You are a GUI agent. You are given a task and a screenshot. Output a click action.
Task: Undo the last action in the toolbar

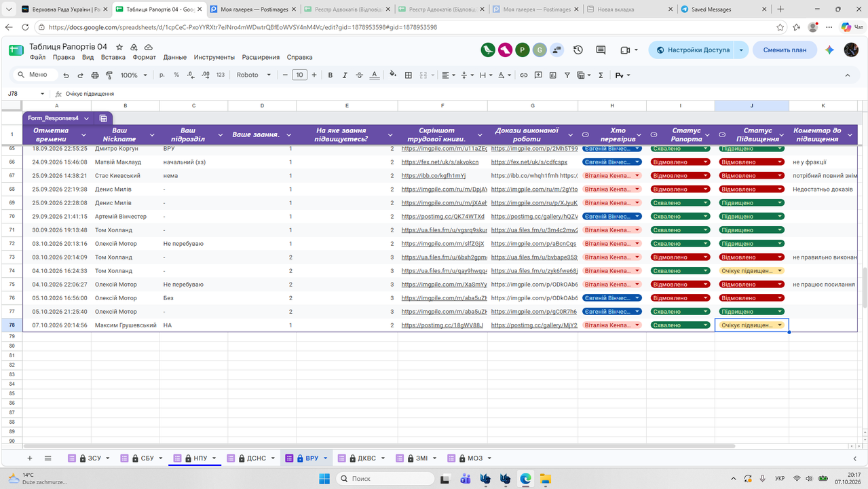click(66, 75)
